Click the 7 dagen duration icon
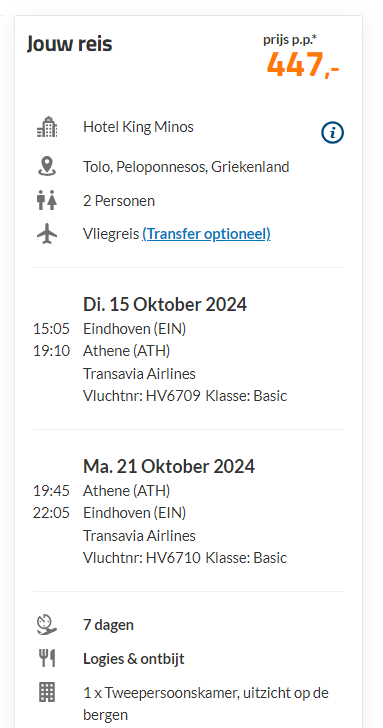The height and width of the screenshot is (728, 383). (x=47, y=624)
